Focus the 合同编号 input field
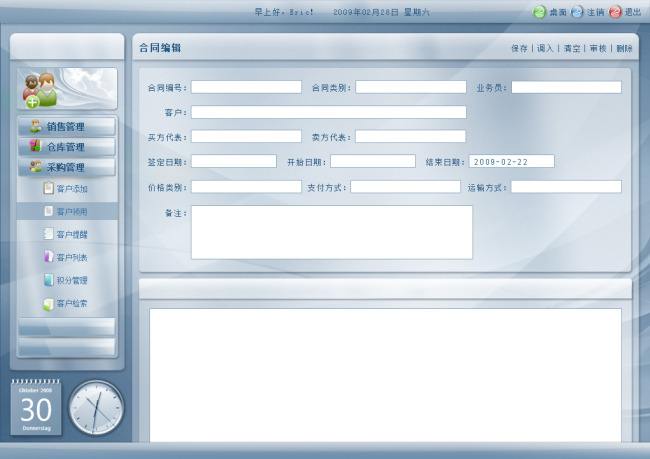The width and height of the screenshot is (650, 459). (246, 87)
